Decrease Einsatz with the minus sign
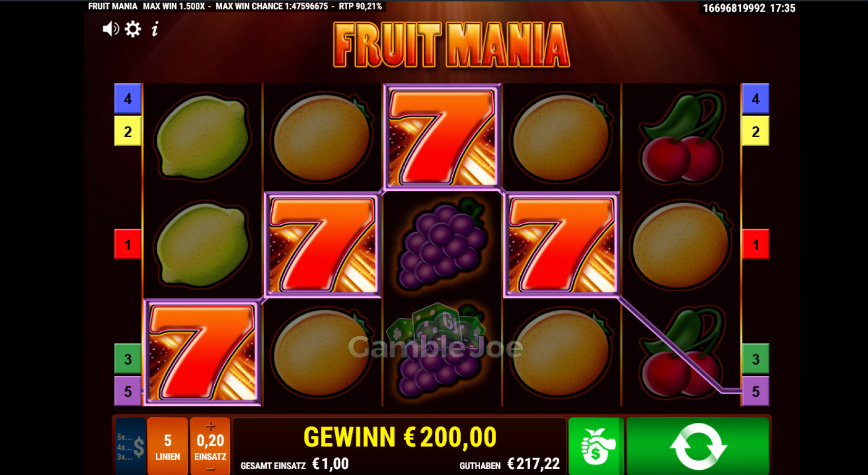This screenshot has width=868, height=475. click(210, 469)
